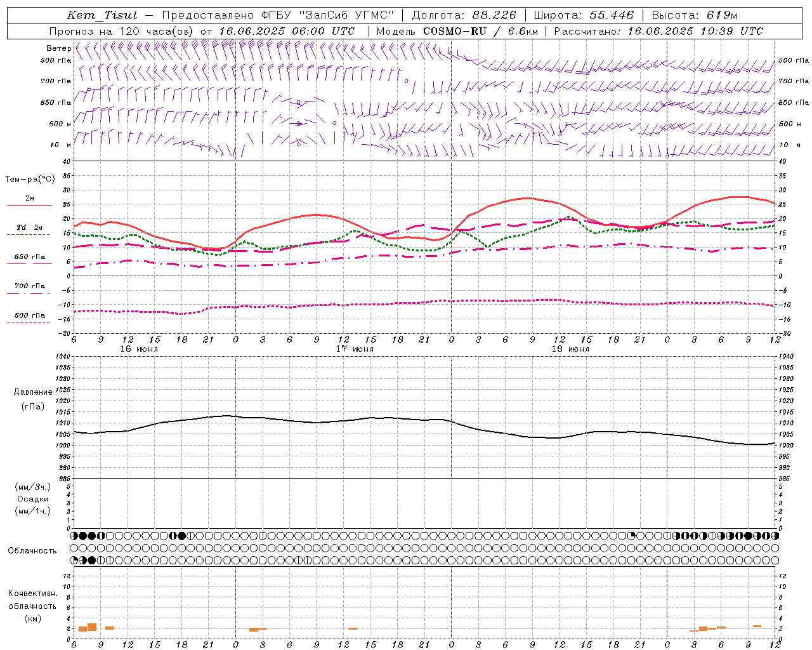Click the 10 м wind level label on right axis

coord(790,145)
